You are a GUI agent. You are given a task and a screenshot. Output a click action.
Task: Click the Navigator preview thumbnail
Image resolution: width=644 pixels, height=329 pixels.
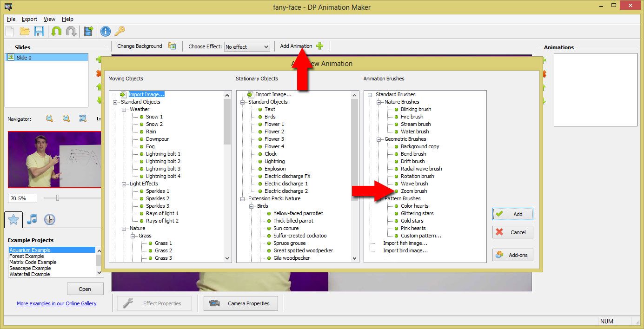tap(54, 159)
